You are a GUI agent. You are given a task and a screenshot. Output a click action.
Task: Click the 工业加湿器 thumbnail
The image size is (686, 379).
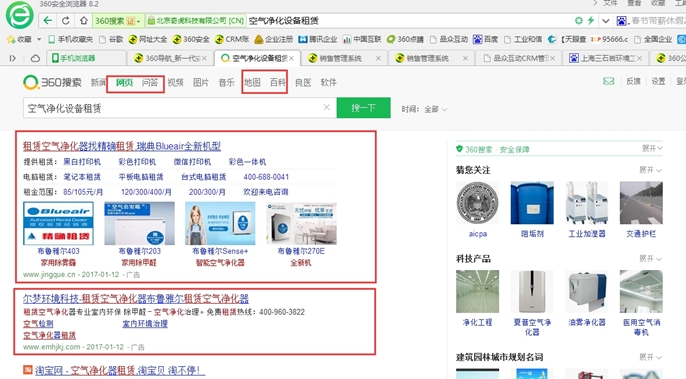point(587,203)
